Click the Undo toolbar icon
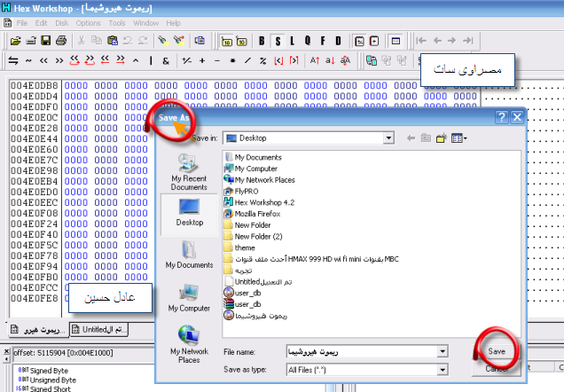 (128, 41)
